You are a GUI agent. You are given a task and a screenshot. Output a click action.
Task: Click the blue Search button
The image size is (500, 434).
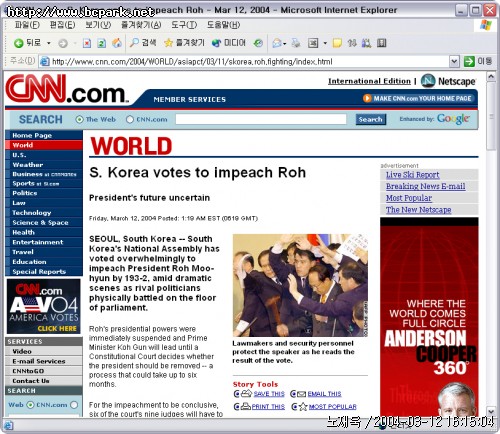(x=371, y=119)
